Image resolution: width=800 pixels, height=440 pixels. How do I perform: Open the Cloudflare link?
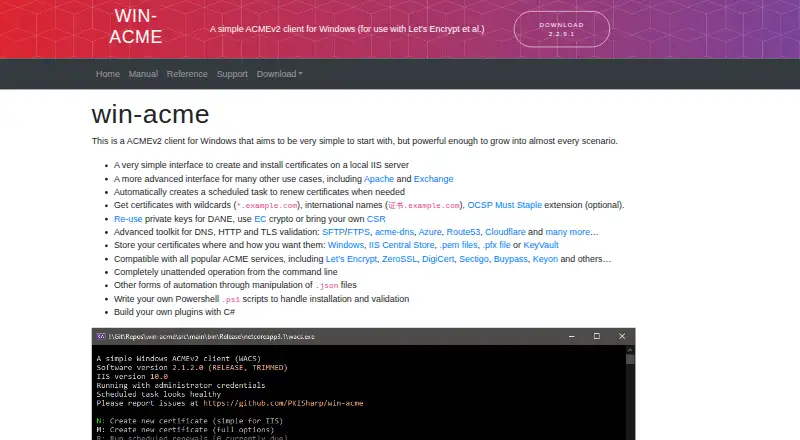(505, 232)
